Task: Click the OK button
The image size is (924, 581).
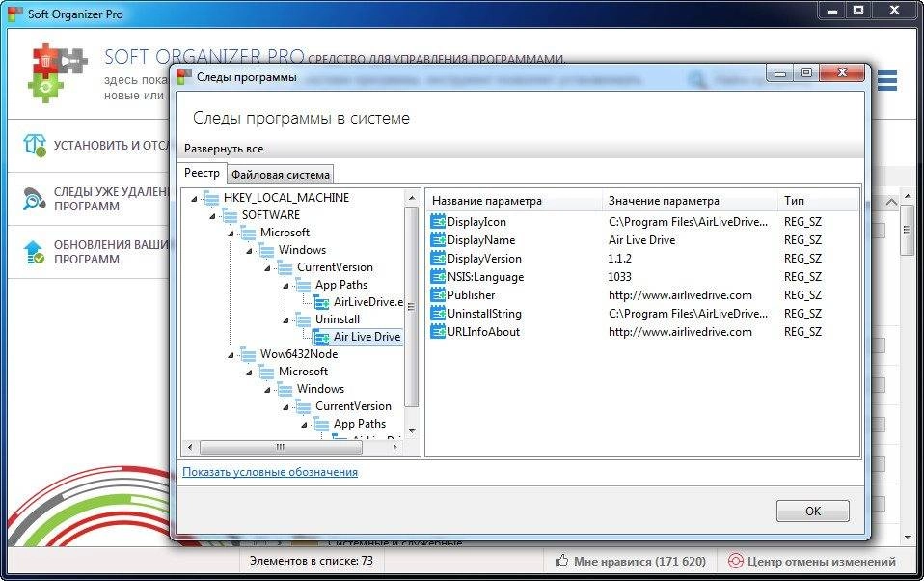Action: (x=813, y=511)
